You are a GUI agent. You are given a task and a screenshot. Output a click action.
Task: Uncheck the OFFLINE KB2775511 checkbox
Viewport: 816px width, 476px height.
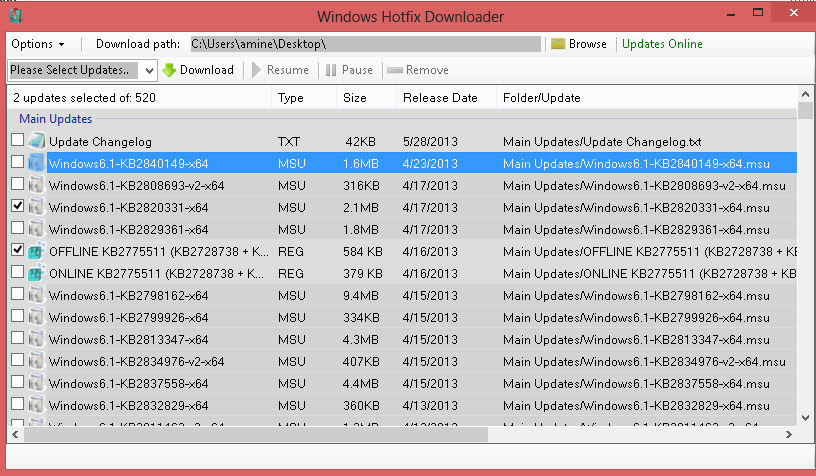[17, 251]
